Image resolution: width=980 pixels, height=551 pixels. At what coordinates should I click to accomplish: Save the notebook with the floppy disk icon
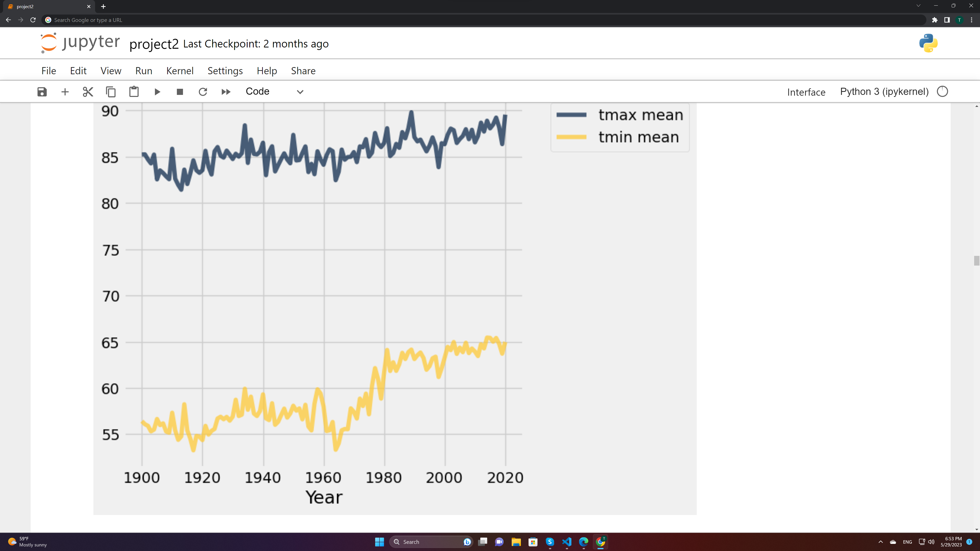click(x=42, y=92)
